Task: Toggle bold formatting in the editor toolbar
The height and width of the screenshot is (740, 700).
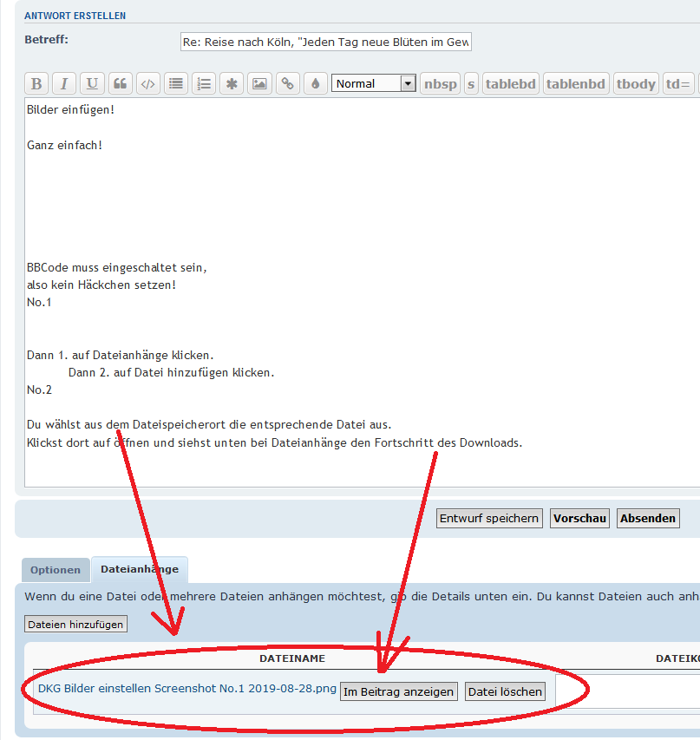Action: pos(36,84)
